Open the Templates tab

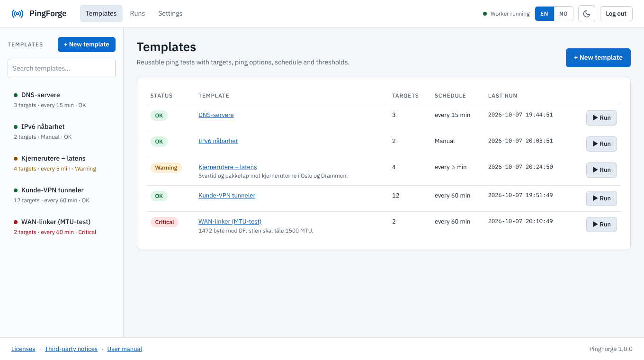coord(101,14)
